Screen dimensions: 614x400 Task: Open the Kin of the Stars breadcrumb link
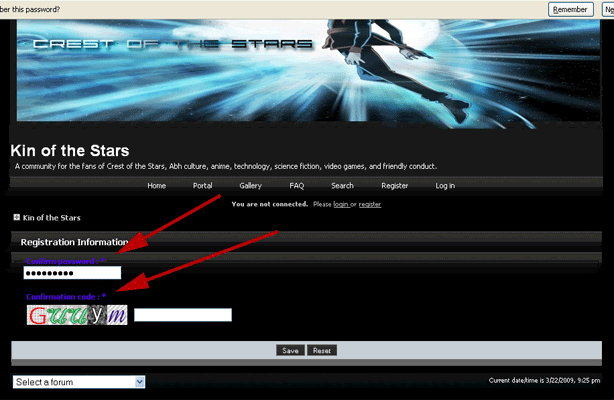click(x=51, y=218)
